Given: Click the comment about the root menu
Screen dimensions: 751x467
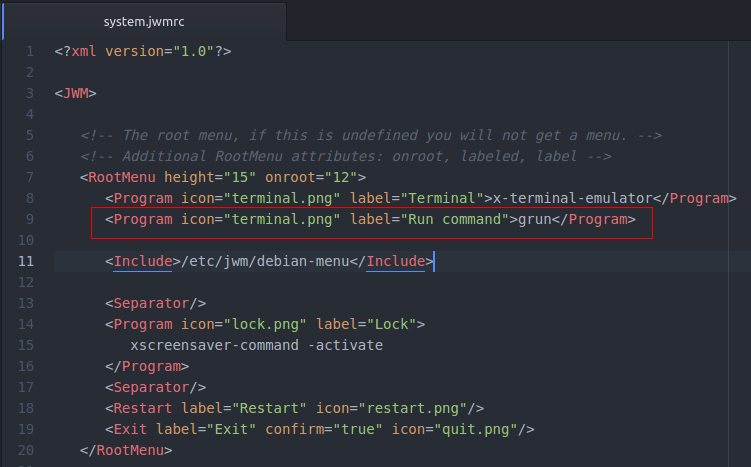Looking at the screenshot, I should pyautogui.click(x=371, y=136).
